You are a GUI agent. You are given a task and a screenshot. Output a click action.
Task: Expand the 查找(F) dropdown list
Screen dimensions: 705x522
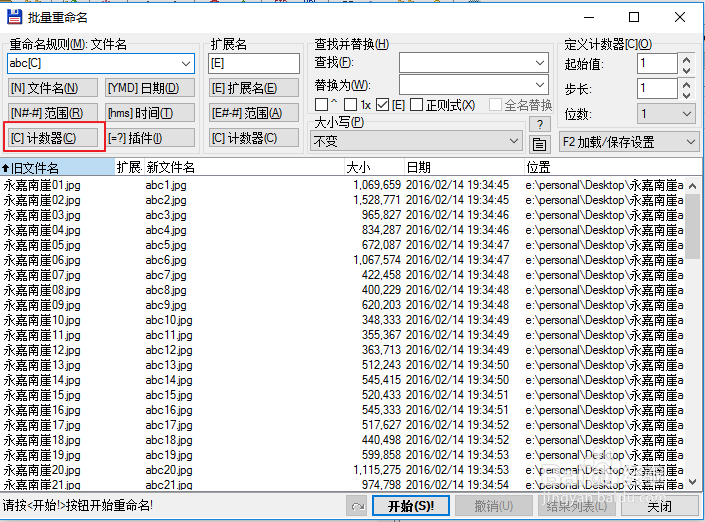click(540, 62)
